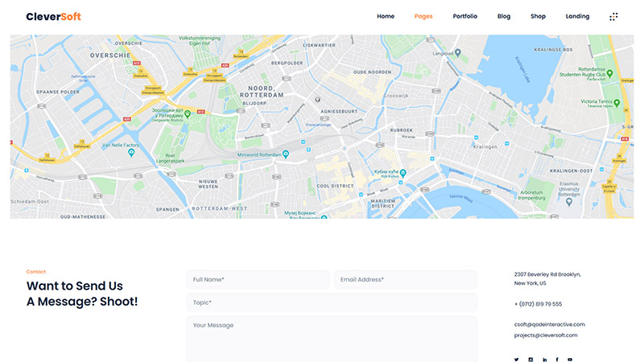Open the YouTube channel icon
The height and width of the screenshot is (362, 644).
coord(570,359)
